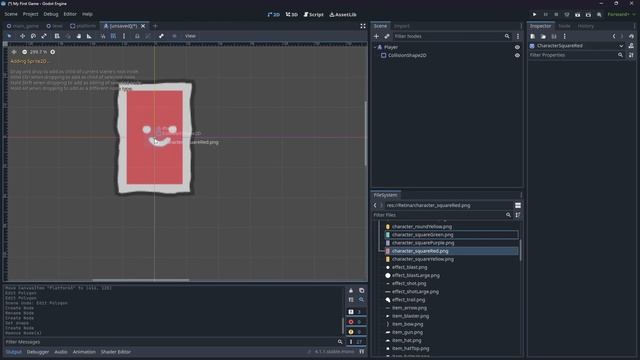
Task: Click the Inspector load resource folder icon
Action: point(543,36)
